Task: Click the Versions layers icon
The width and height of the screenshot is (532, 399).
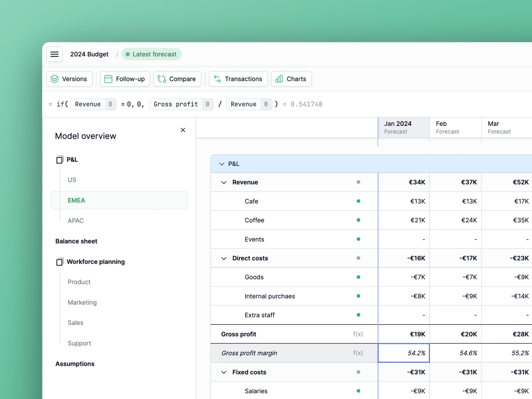Action: (x=55, y=79)
